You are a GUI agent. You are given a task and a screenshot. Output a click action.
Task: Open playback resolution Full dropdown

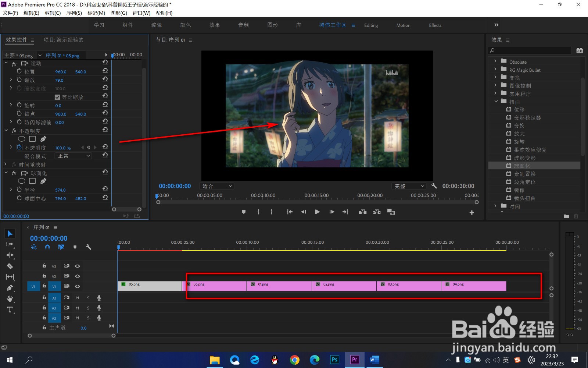(x=409, y=186)
